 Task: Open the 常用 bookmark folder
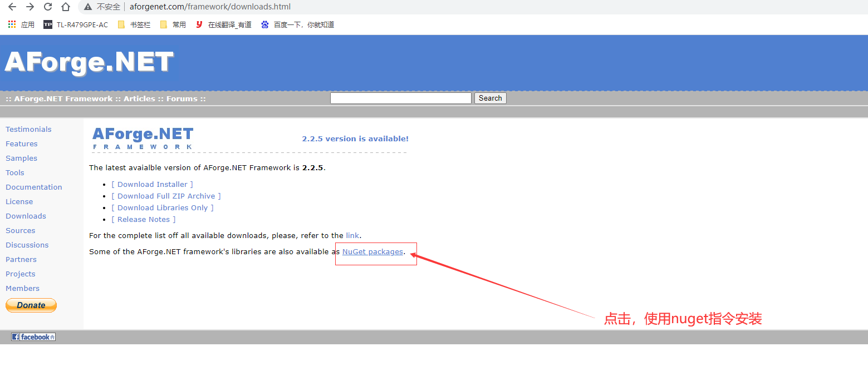coord(173,24)
